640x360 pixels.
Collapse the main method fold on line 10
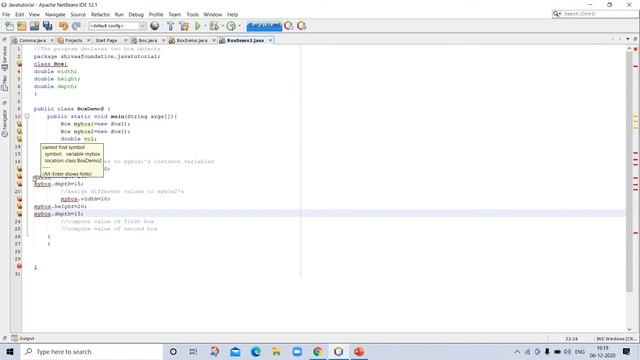point(27,116)
